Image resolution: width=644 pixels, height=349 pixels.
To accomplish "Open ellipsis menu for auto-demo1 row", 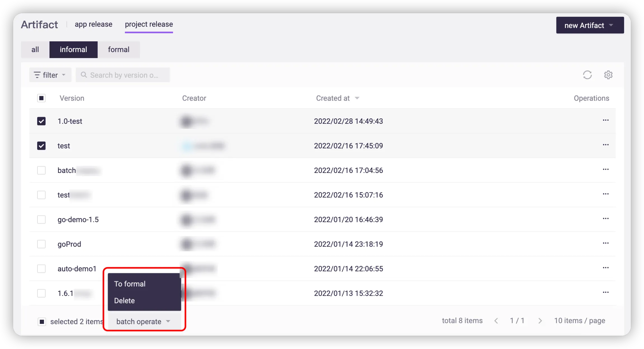I will [x=605, y=268].
